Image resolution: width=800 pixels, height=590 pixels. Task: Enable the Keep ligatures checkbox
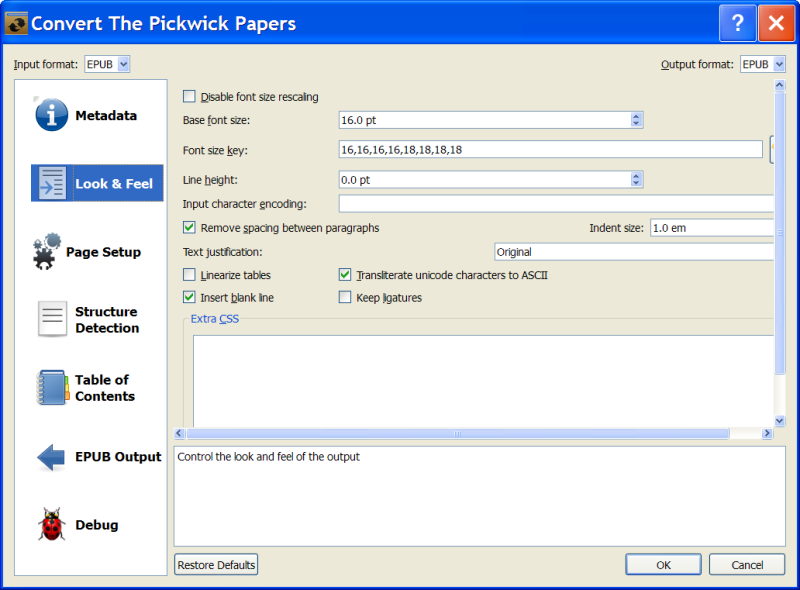pyautogui.click(x=345, y=297)
